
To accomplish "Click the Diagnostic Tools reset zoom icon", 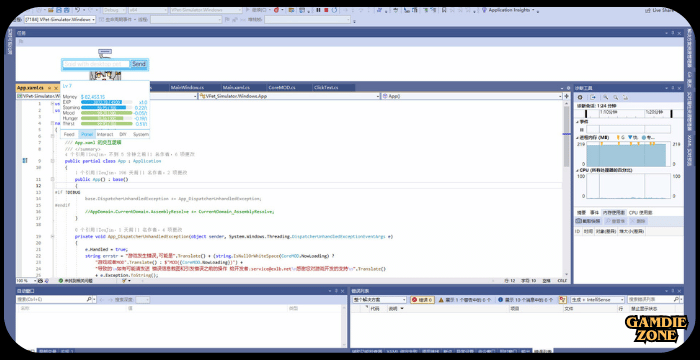I will tap(625, 97).
